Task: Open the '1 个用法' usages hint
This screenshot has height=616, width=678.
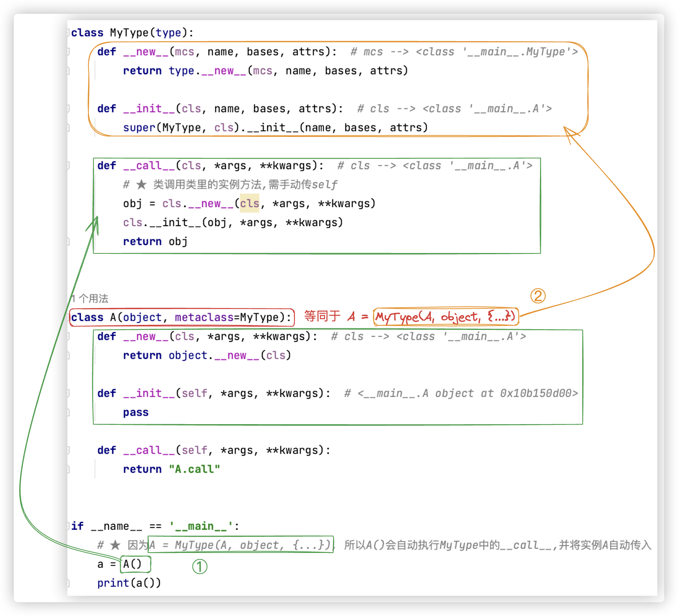Action: point(90,298)
